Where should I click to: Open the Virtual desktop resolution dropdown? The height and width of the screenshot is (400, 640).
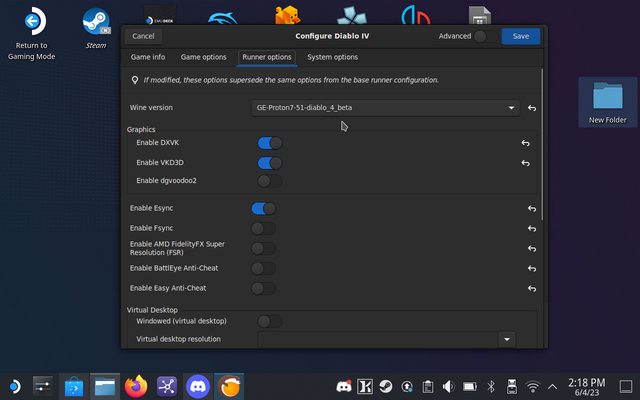[x=385, y=340]
